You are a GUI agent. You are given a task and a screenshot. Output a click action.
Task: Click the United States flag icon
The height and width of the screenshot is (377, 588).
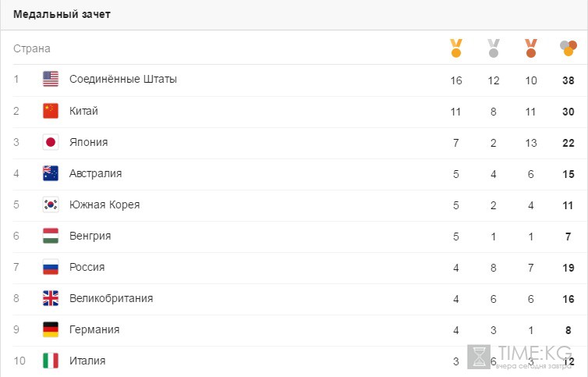(51, 80)
